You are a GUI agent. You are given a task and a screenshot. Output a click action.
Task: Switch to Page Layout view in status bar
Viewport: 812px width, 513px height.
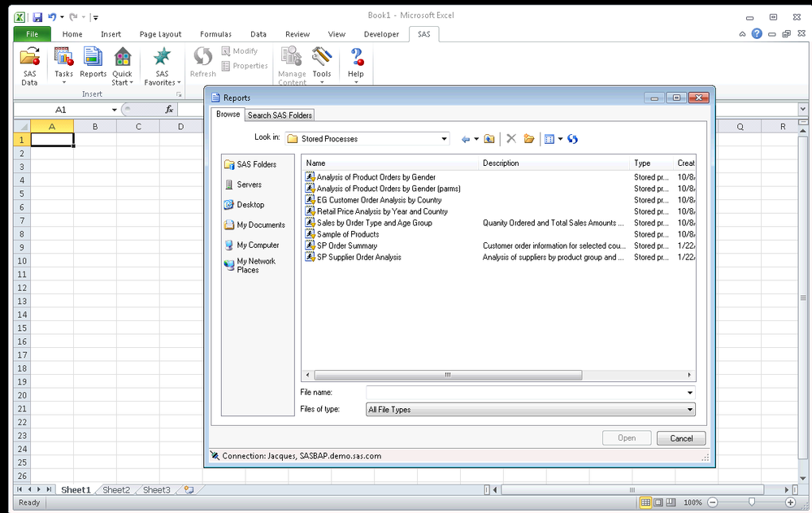point(658,502)
